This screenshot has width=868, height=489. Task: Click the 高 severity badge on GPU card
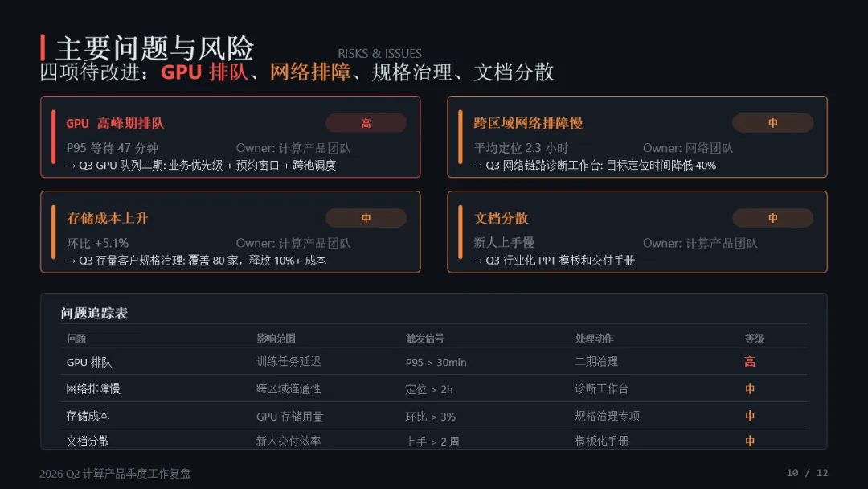coord(366,123)
